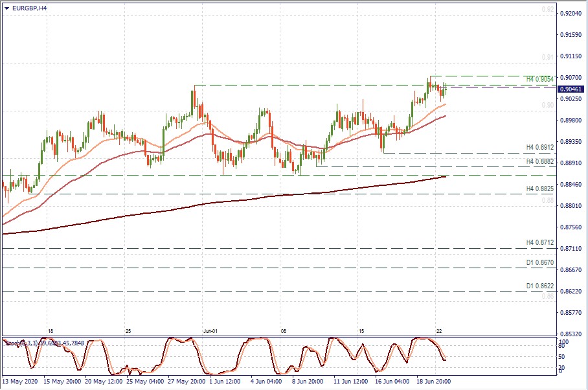Click the 4 Jun 04:00 time label

(266, 382)
